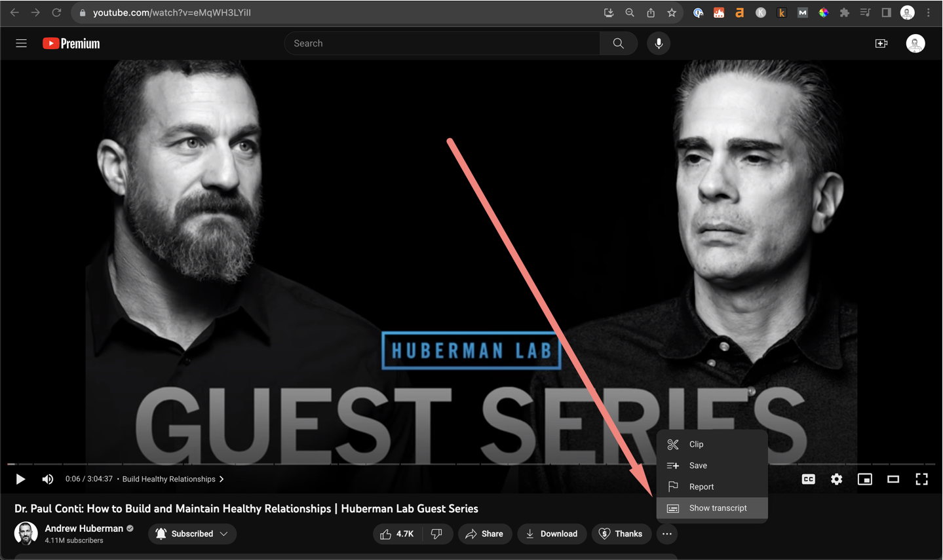The width and height of the screenshot is (943, 560).
Task: Go forward in browser history
Action: tap(35, 12)
